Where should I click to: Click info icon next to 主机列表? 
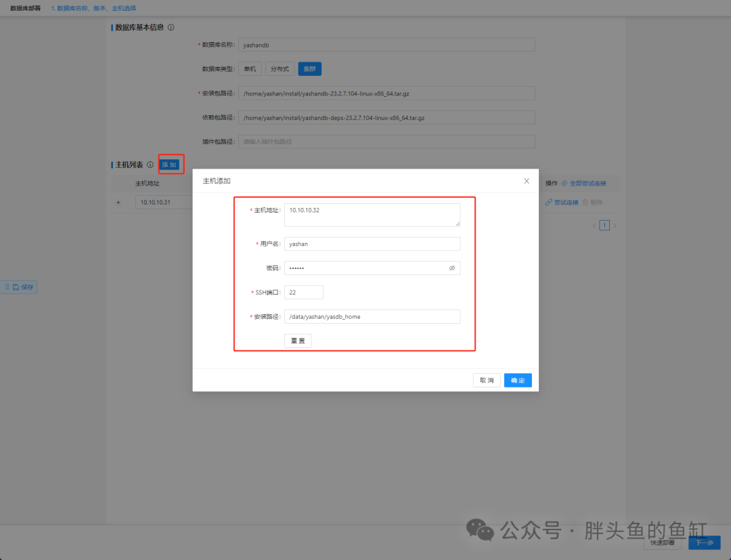click(x=150, y=165)
